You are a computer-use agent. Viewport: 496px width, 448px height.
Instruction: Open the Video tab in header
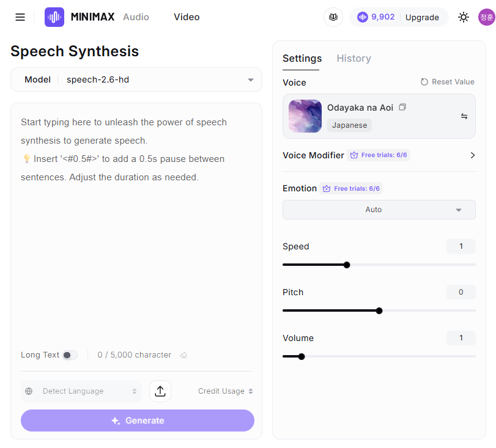[187, 17]
